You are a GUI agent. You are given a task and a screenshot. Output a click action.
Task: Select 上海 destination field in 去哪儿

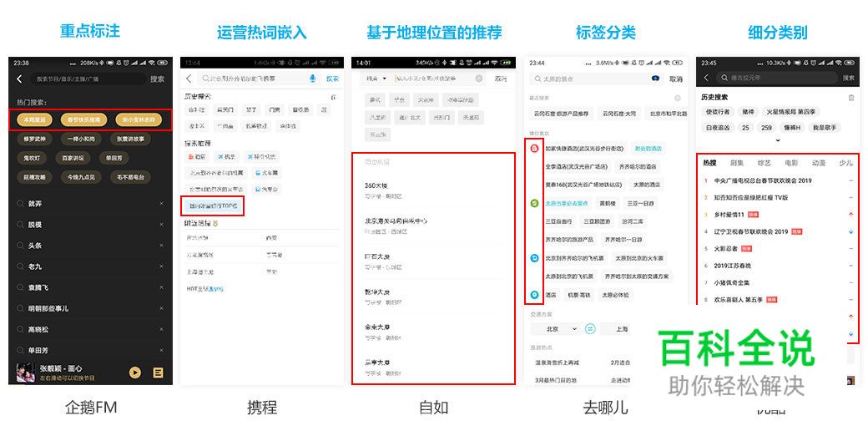622,329
